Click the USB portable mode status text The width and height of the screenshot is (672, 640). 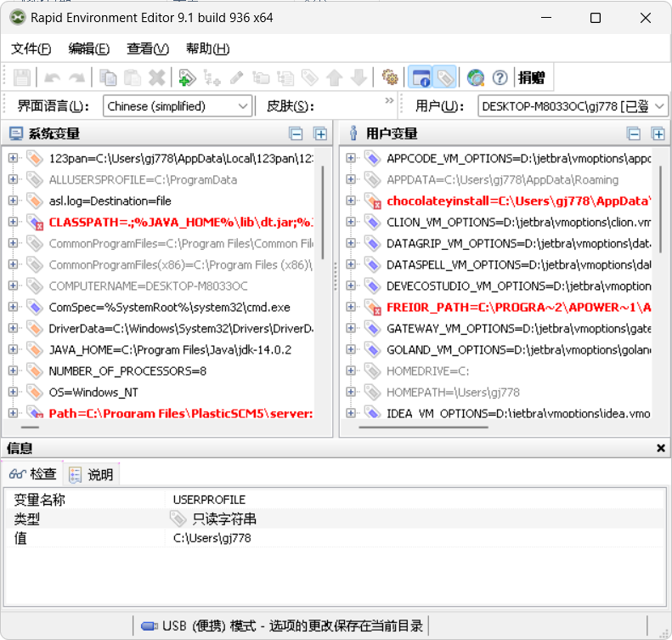(x=292, y=626)
